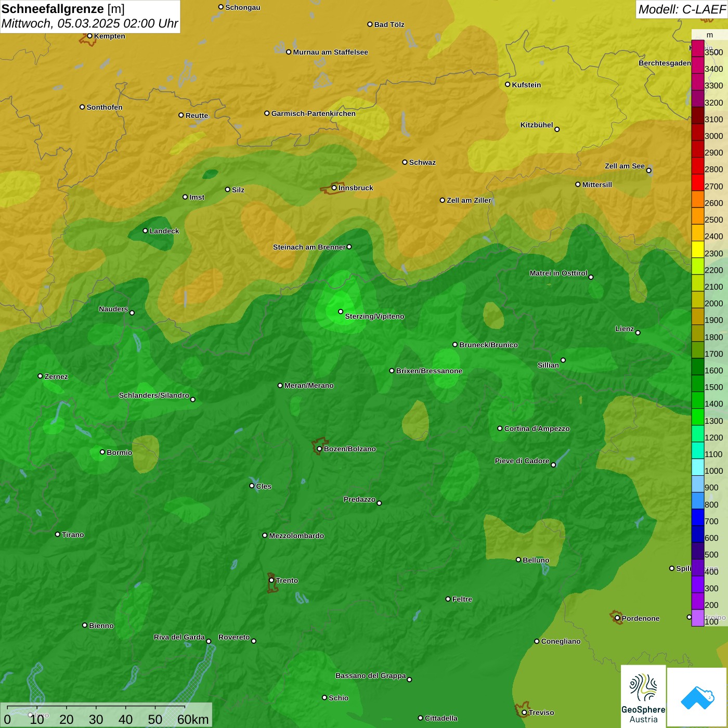Click the Feltre location dot
Viewport: 728px width, 728px height.
(448, 599)
